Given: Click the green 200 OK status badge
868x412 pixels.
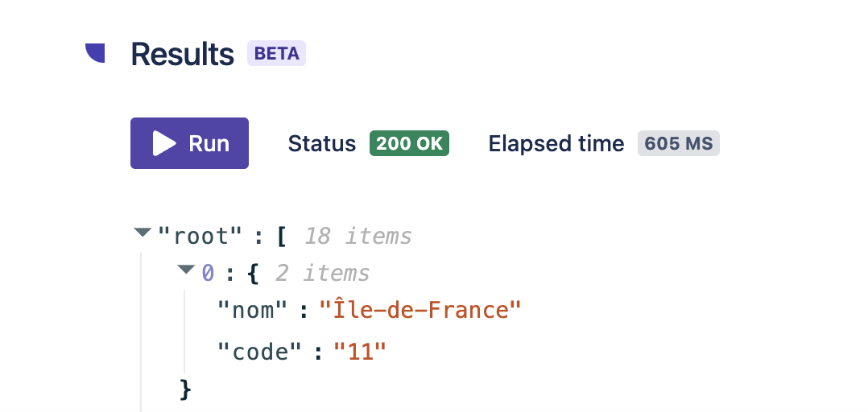Looking at the screenshot, I should [x=409, y=143].
